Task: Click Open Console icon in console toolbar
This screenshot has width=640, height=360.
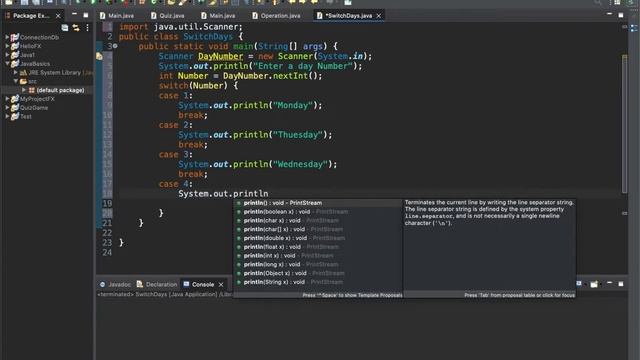Action: (x=594, y=284)
